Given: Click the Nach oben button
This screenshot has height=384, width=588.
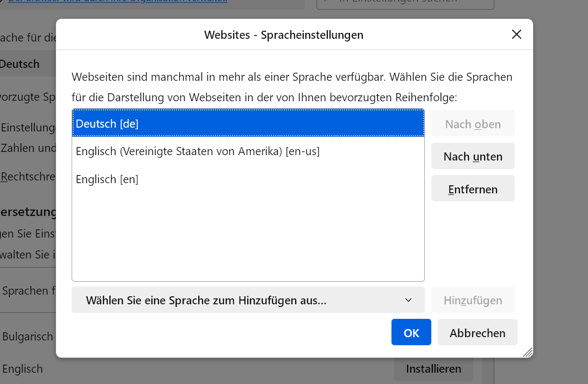Looking at the screenshot, I should click(473, 124).
